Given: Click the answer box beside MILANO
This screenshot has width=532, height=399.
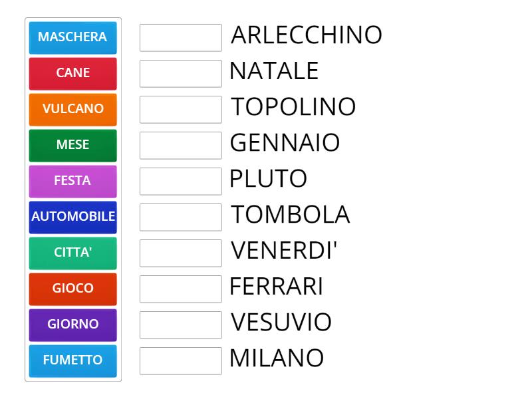Looking at the screenshot, I should 180,360.
